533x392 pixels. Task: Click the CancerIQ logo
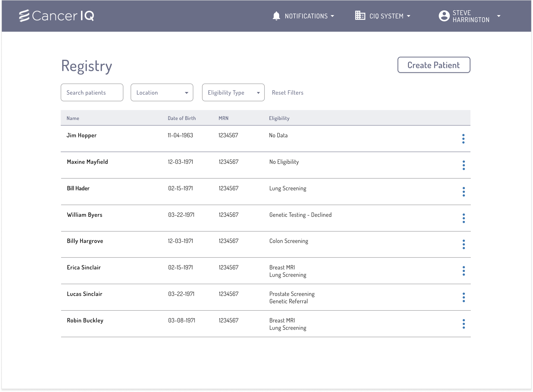click(56, 16)
